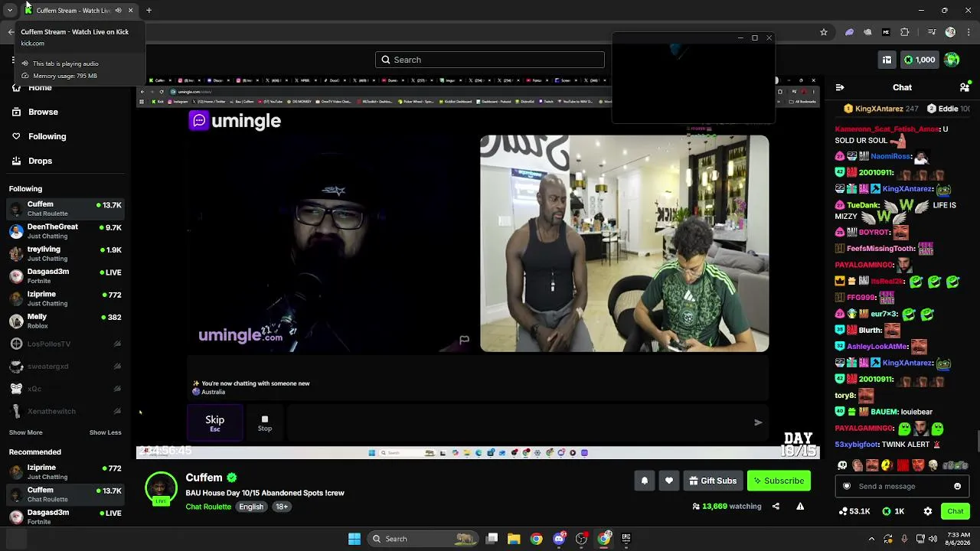Send message with green Chat button
980x551 pixels.
click(x=955, y=511)
